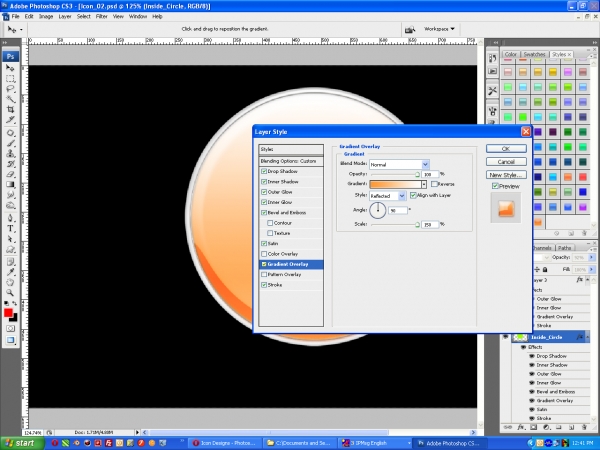This screenshot has height=450, width=600.
Task: Click the New Style button
Action: (x=506, y=175)
